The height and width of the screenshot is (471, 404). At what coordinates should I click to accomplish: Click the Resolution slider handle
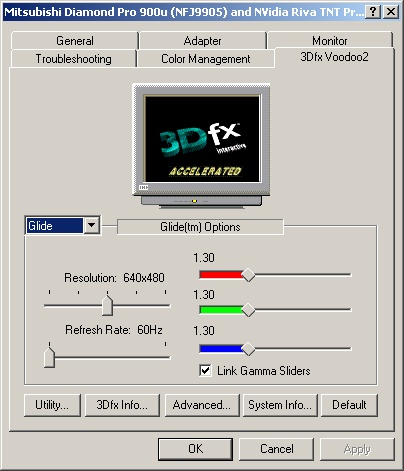[x=107, y=305]
